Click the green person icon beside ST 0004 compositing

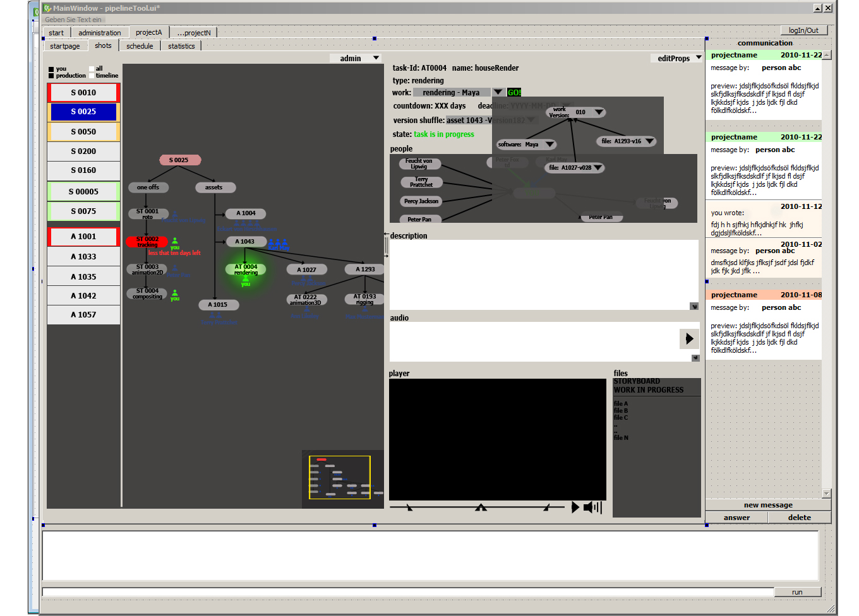tap(175, 293)
